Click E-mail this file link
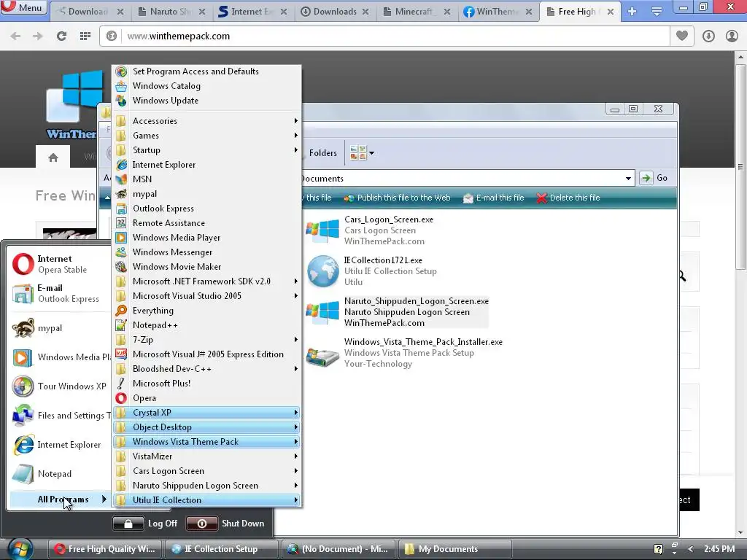The width and height of the screenshot is (747, 560). (x=494, y=198)
